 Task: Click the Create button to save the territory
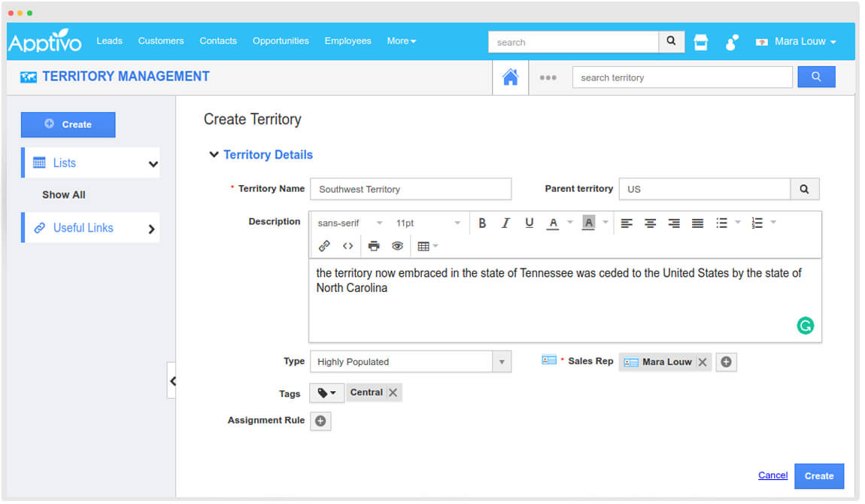(819, 475)
